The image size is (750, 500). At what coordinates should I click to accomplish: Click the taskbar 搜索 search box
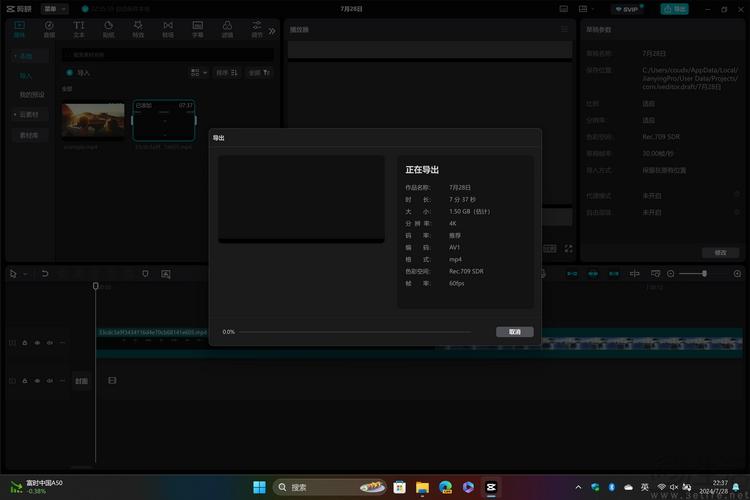tap(330, 487)
